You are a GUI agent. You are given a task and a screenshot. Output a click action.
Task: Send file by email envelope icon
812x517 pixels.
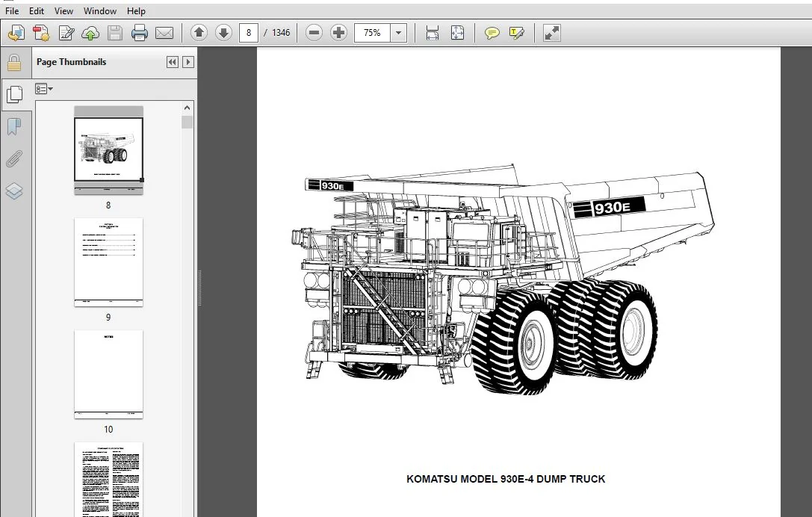click(x=164, y=33)
